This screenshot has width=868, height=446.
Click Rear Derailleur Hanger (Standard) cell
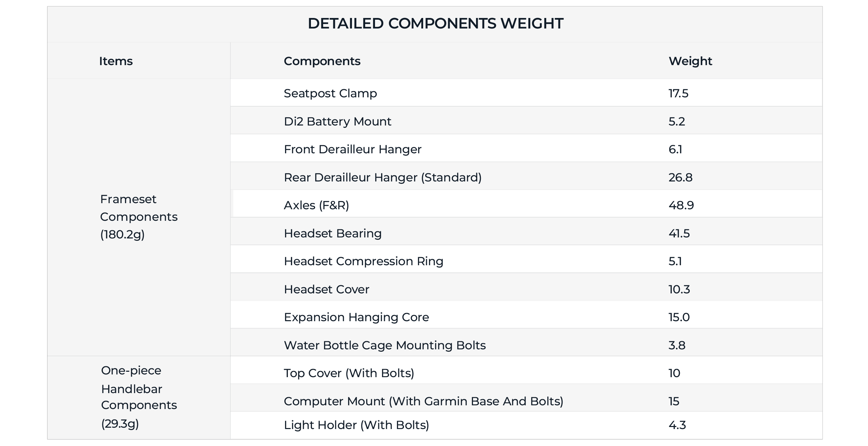(x=382, y=177)
